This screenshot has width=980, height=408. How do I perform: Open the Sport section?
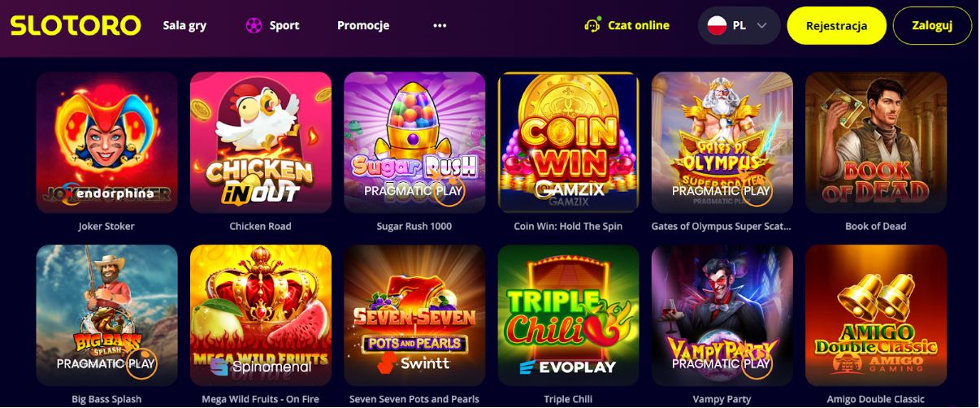(x=284, y=25)
